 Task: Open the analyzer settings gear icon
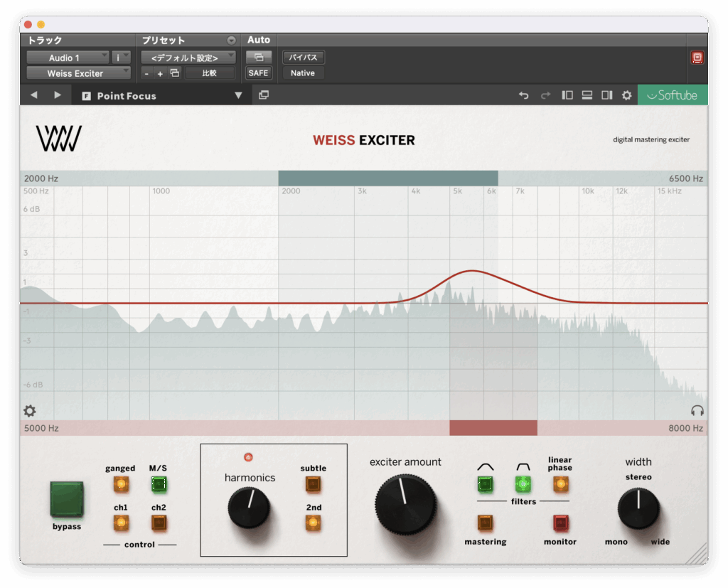click(30, 410)
